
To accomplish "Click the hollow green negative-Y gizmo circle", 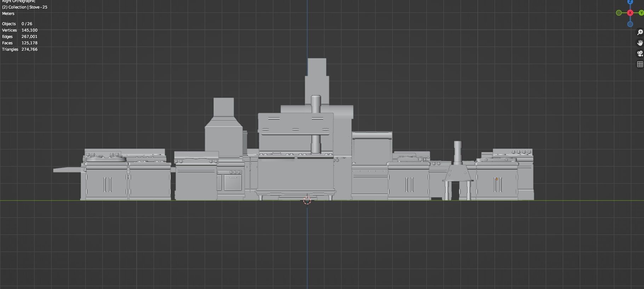I will coord(619,13).
